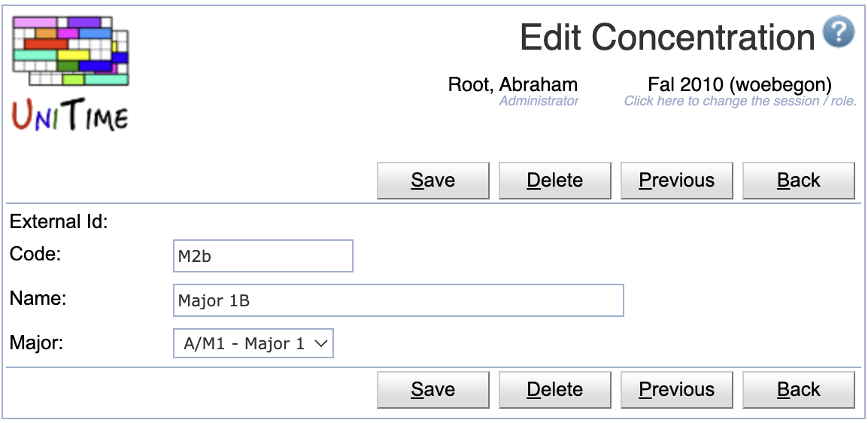
Task: Focus the Code field containing M2b
Action: [x=263, y=256]
